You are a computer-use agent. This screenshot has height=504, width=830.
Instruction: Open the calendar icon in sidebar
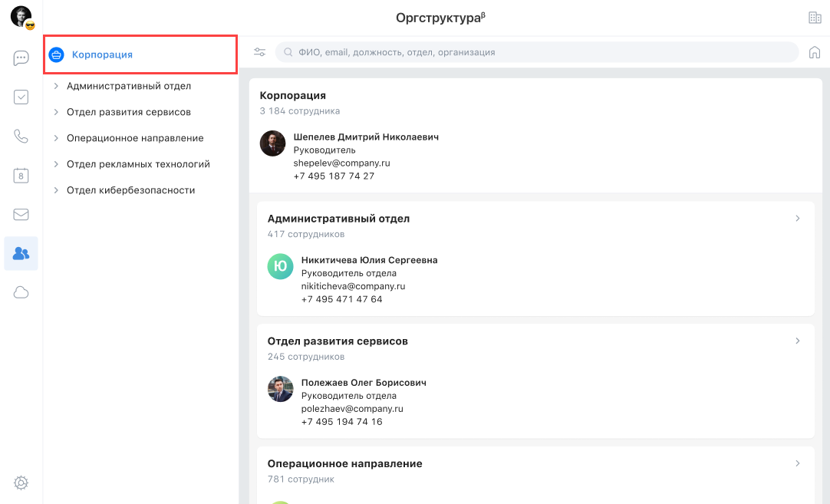tap(21, 176)
